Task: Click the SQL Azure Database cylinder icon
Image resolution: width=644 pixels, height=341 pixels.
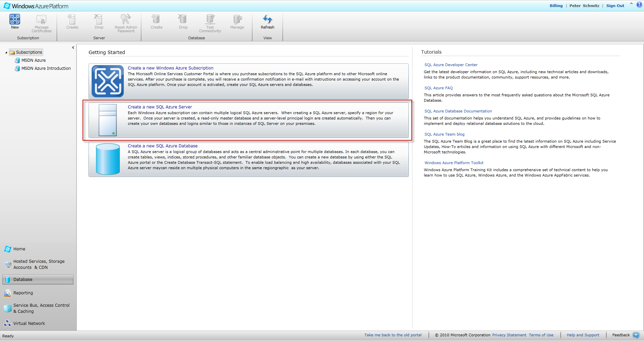Action: (x=108, y=159)
